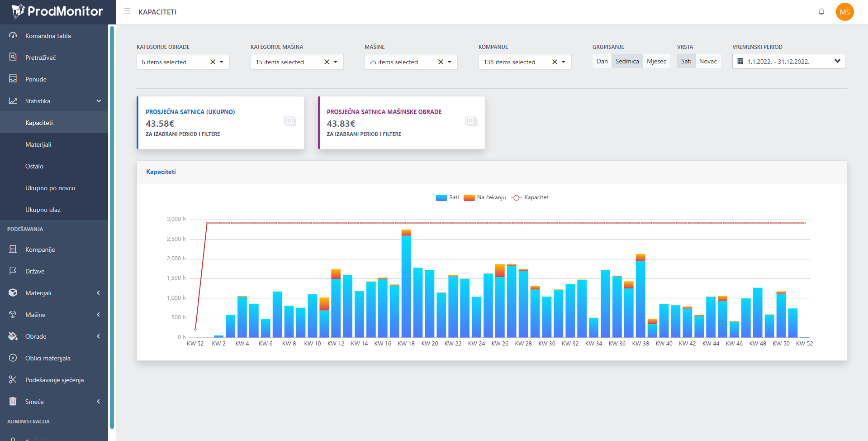Click the Kompanije building icon in sidebar
The height and width of the screenshot is (441, 868).
pyautogui.click(x=13, y=249)
